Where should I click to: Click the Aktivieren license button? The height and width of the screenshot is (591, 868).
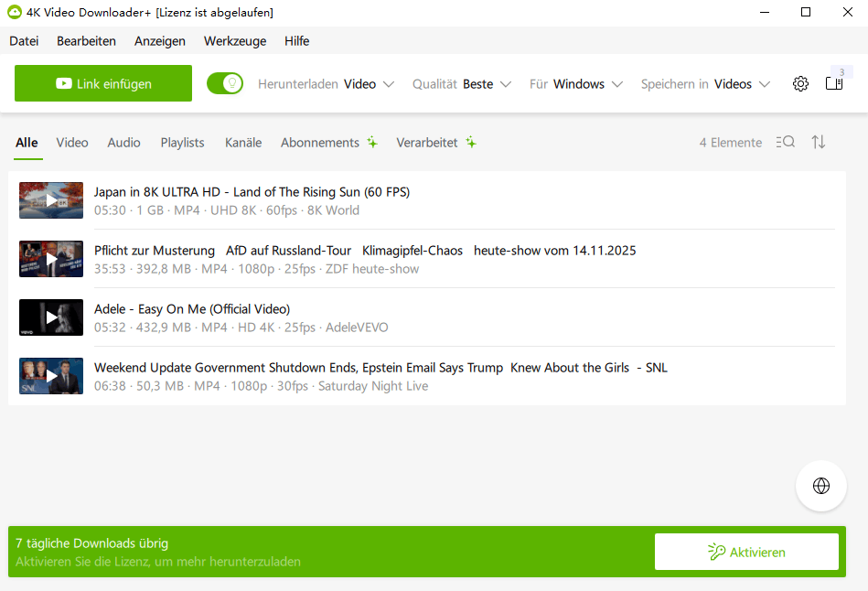click(x=746, y=552)
